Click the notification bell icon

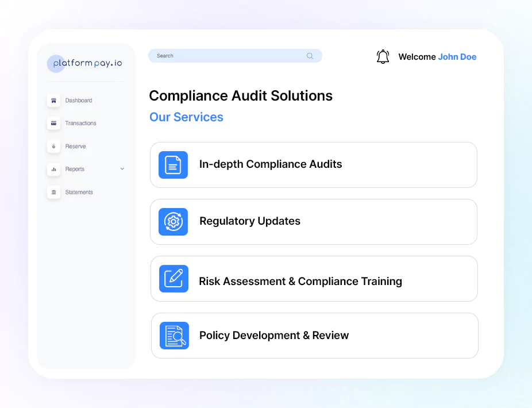point(383,56)
